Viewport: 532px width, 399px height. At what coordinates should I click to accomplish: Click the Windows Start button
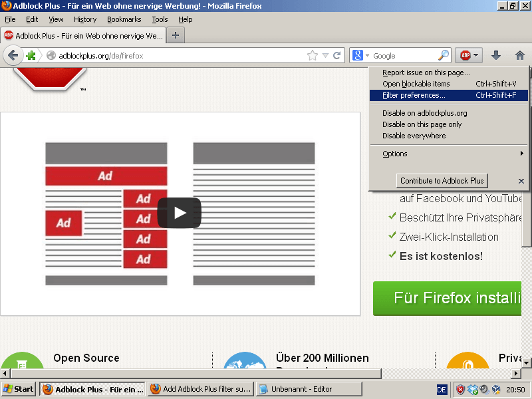[19, 389]
